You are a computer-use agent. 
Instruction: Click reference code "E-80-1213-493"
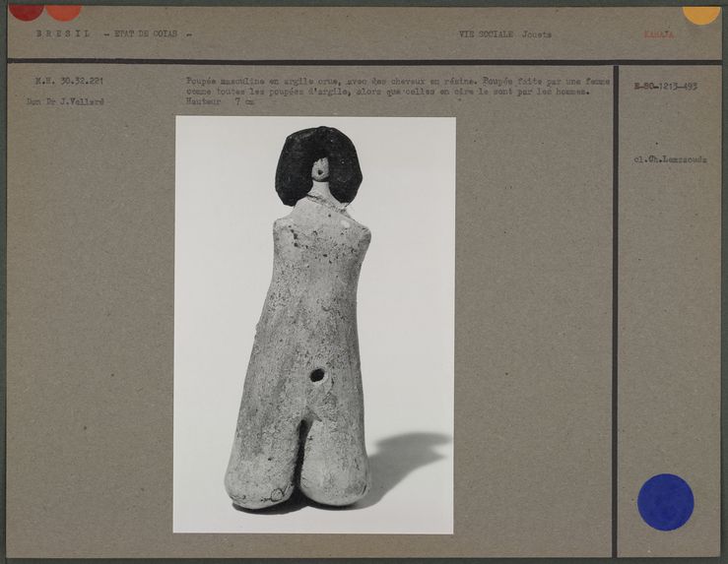pyautogui.click(x=665, y=87)
